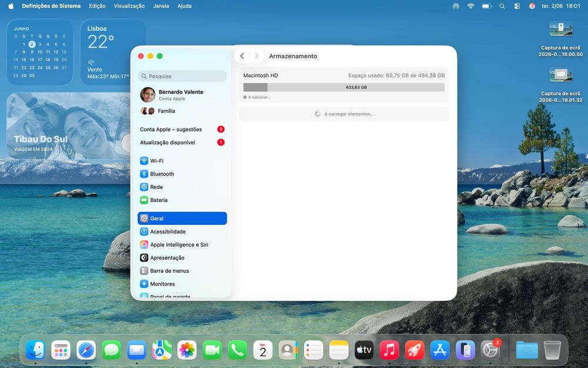Screen dimensions: 588x368
Task: Open Barra de menus settings
Action: coord(182,271)
